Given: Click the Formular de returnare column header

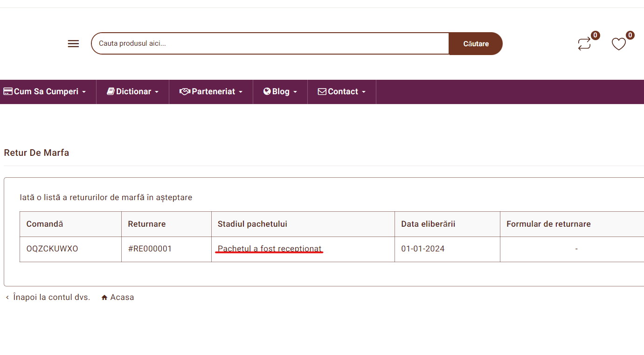Looking at the screenshot, I should (572, 224).
